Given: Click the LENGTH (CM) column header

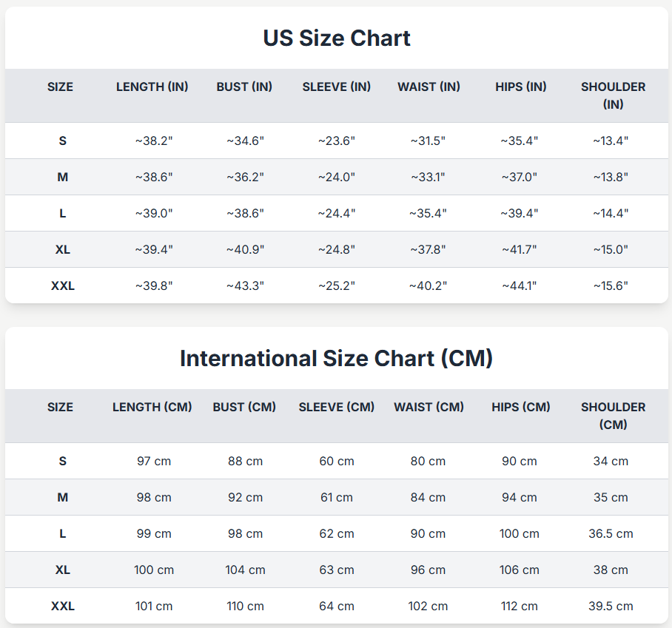Looking at the screenshot, I should coord(152,408).
